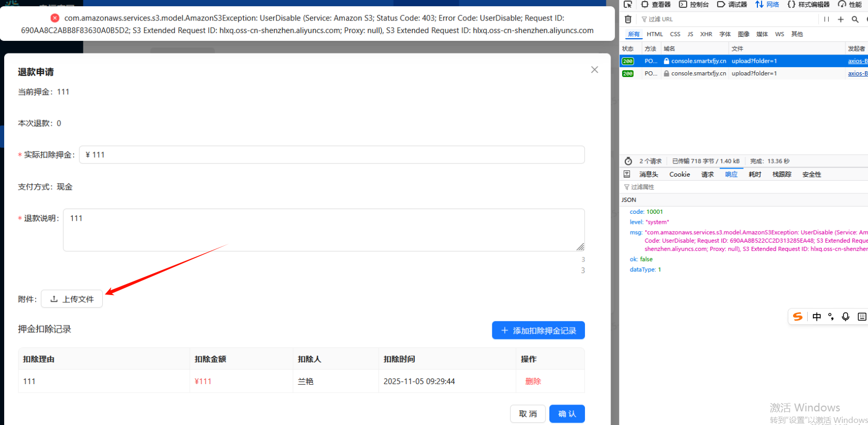This screenshot has width=868, height=425.
Task: Toggle Chinese/English mode on IME bar
Action: pos(817,317)
